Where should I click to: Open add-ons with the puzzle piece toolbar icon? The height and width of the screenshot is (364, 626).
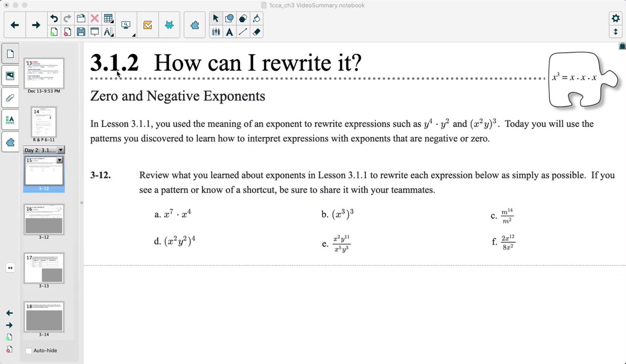tap(195, 25)
